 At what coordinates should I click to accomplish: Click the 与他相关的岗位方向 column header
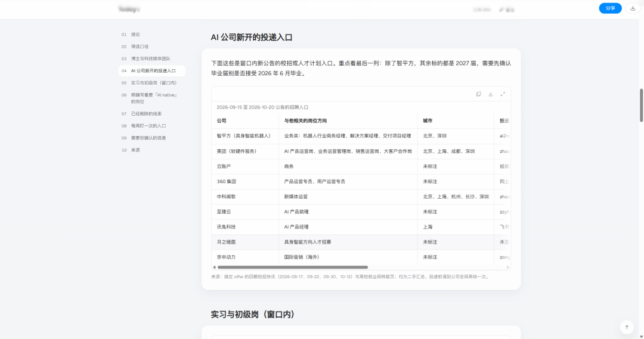[x=348, y=121]
